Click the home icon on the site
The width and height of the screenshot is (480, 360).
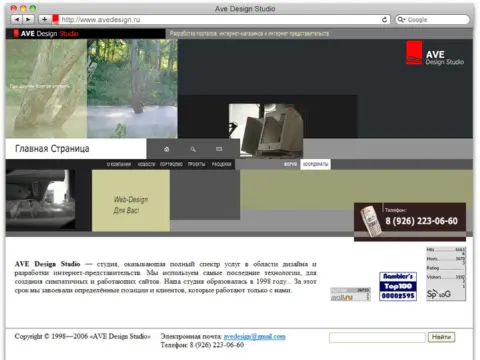point(166,149)
